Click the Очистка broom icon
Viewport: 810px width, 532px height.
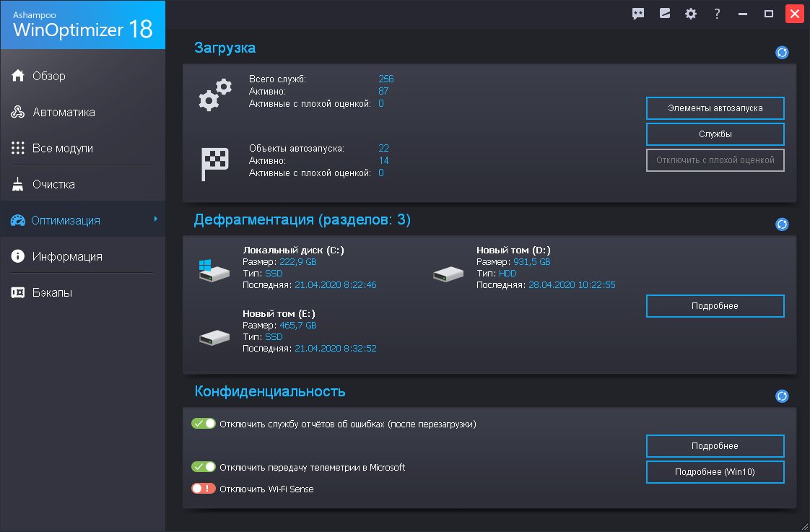tap(18, 184)
